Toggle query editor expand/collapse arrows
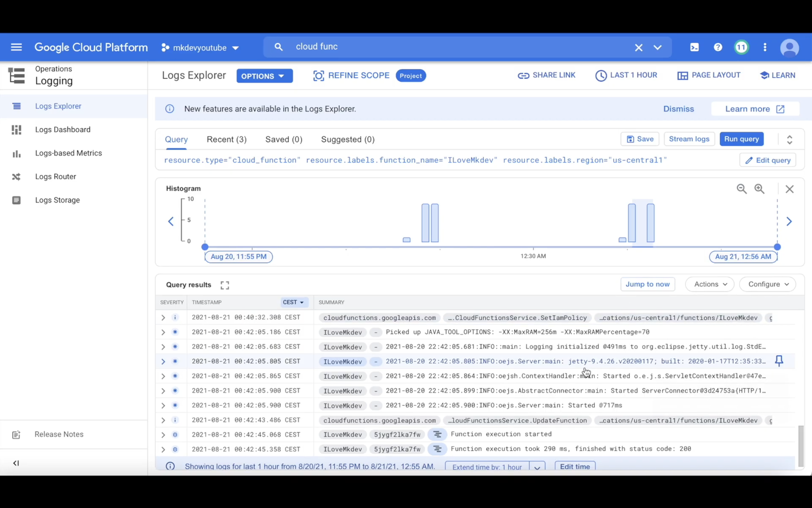The image size is (812, 508). point(789,140)
